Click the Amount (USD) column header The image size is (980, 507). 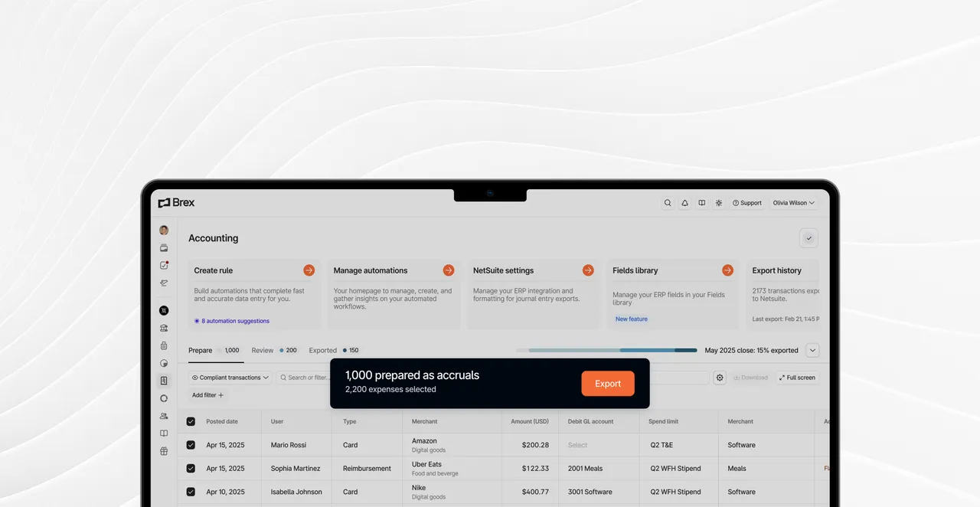click(x=530, y=421)
